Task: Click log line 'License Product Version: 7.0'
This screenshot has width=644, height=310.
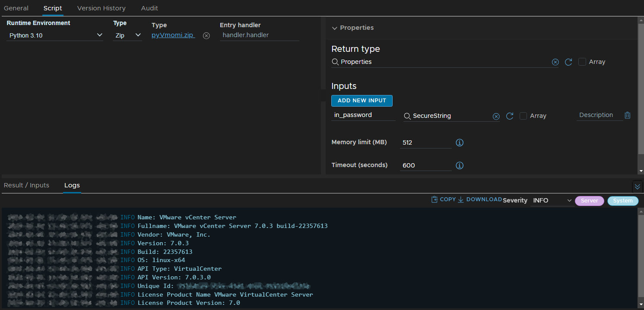Action: (189, 303)
